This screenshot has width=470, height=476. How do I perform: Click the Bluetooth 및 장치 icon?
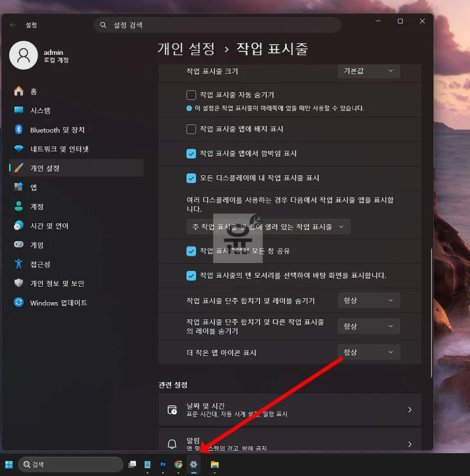(x=19, y=130)
